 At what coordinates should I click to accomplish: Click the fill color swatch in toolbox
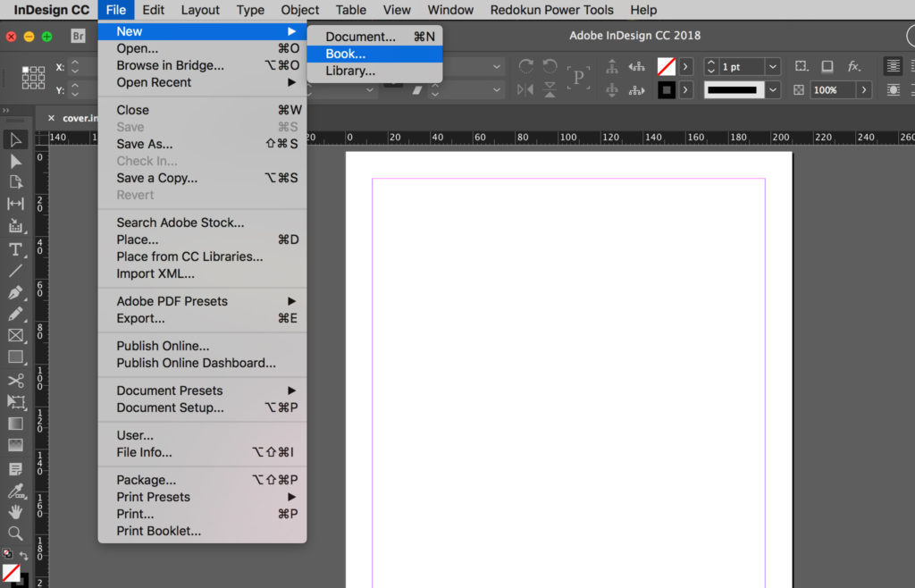click(11, 574)
